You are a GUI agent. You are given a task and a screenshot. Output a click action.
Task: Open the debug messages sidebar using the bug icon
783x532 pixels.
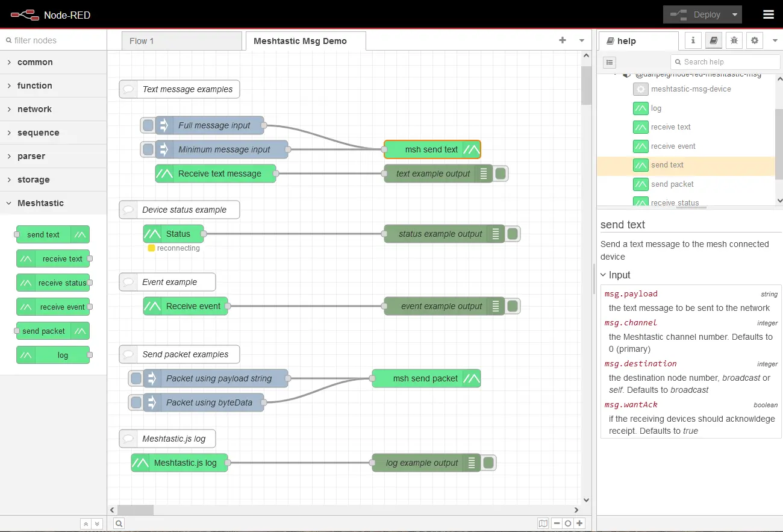tap(734, 40)
